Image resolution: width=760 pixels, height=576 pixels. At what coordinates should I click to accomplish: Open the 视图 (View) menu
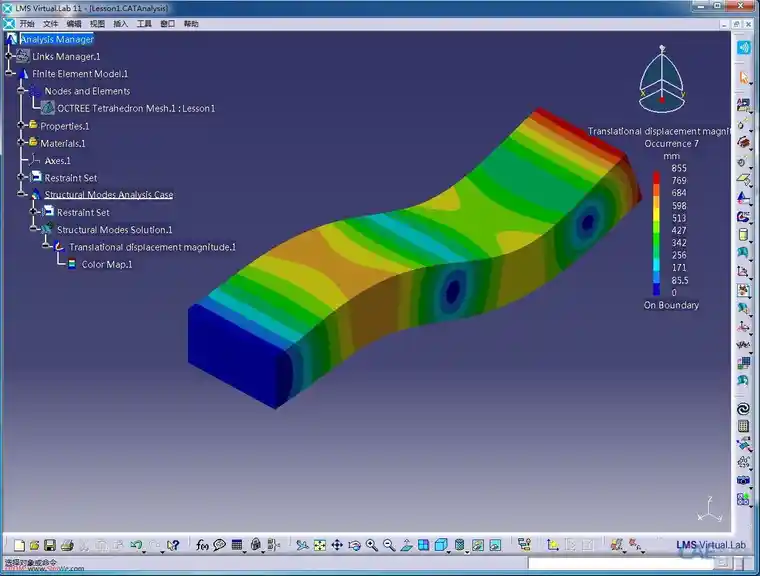tap(97, 24)
